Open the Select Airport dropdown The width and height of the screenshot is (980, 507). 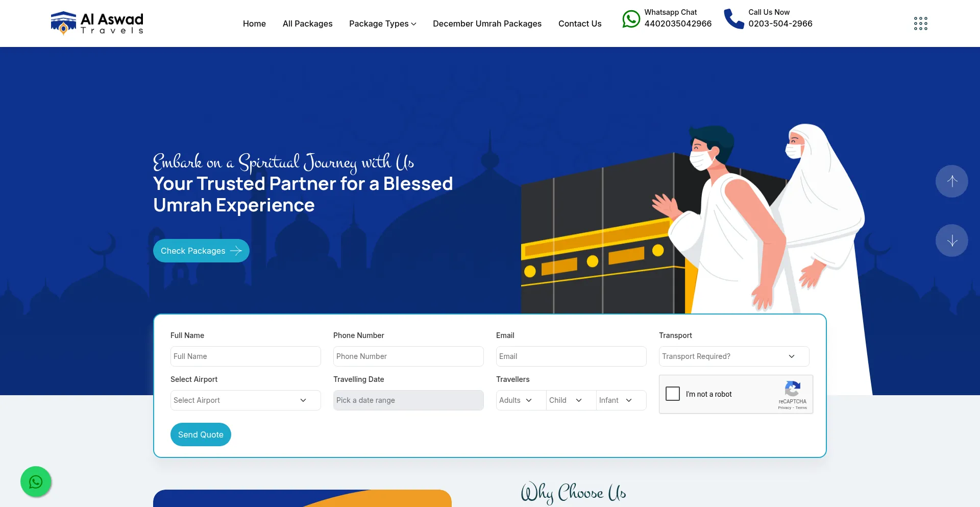(246, 400)
